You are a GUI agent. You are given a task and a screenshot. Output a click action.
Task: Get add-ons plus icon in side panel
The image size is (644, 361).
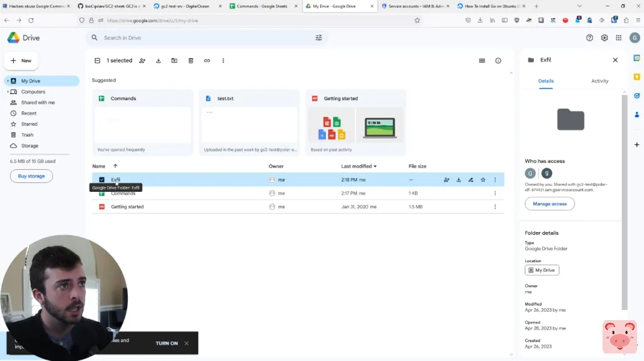pos(636,145)
